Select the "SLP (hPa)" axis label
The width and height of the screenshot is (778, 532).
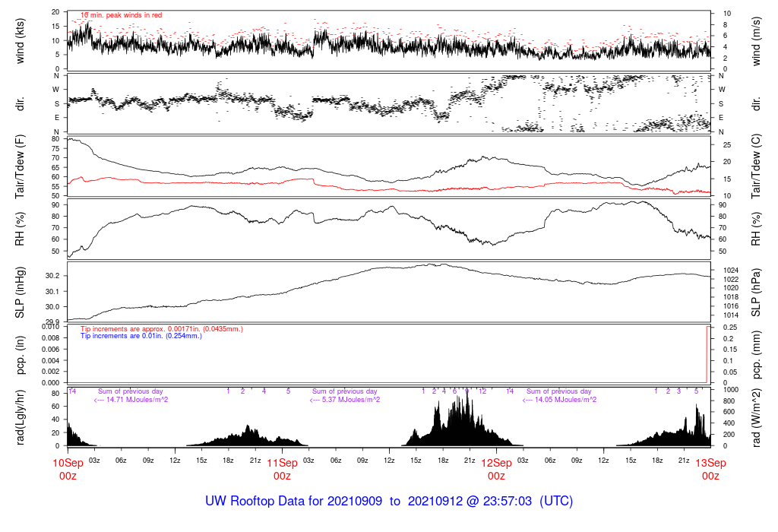click(x=756, y=293)
